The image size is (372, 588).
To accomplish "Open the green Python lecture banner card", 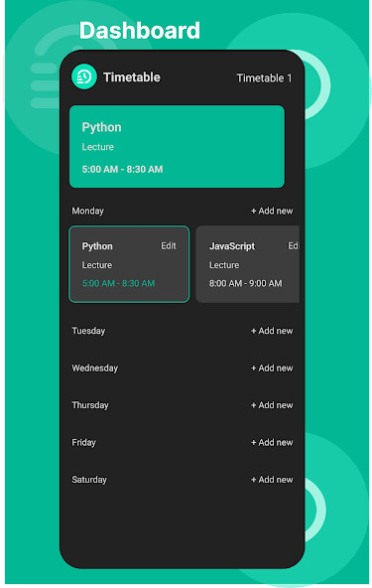I will 177,146.
